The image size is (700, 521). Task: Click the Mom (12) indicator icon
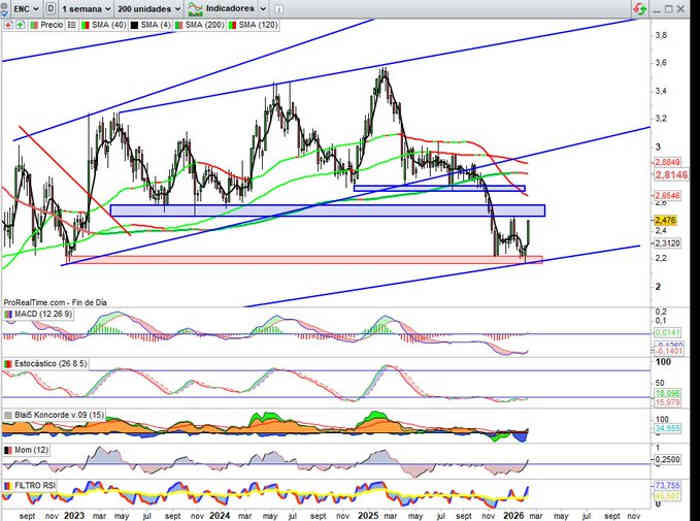8,452
